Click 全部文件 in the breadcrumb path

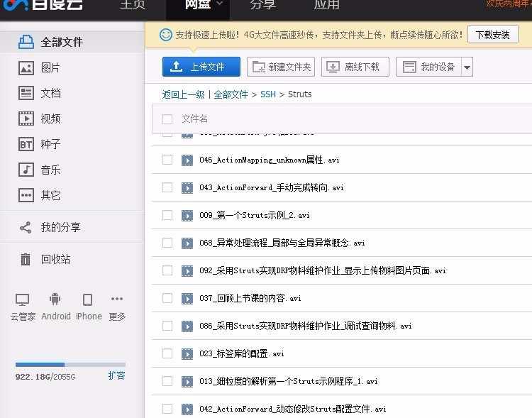pyautogui.click(x=231, y=94)
